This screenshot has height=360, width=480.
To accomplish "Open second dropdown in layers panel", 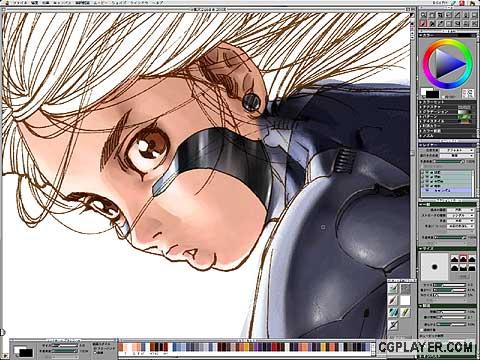I will tap(457, 156).
